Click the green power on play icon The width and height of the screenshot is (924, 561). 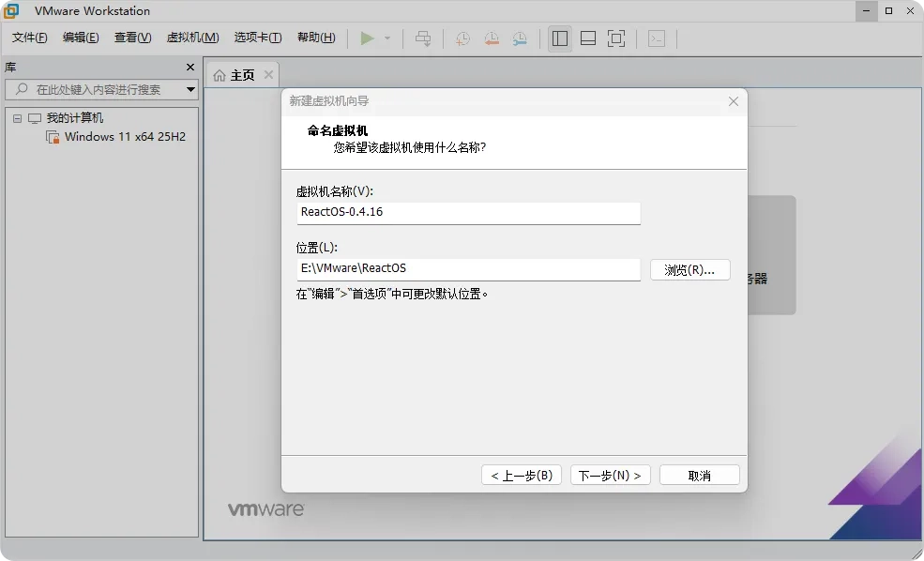(x=367, y=38)
